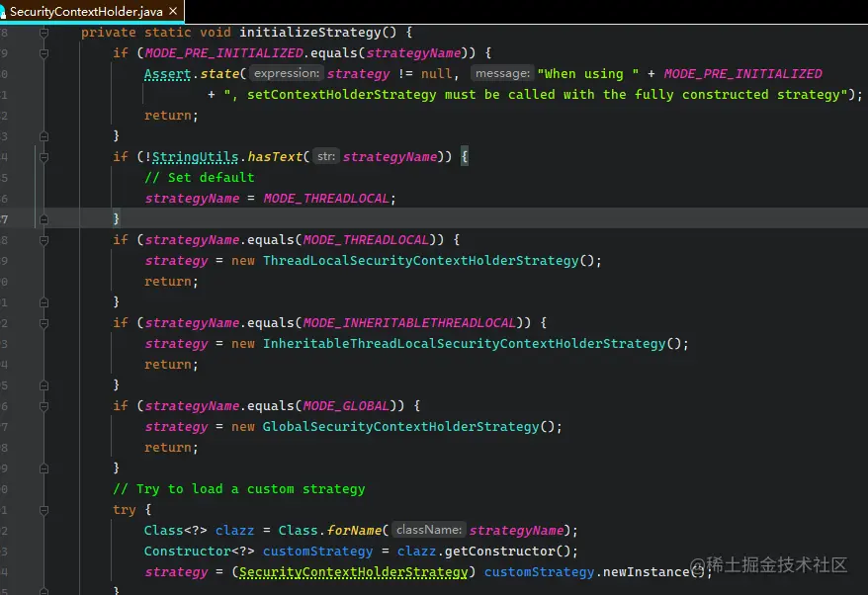Fold the closing brace after first return

43,136
